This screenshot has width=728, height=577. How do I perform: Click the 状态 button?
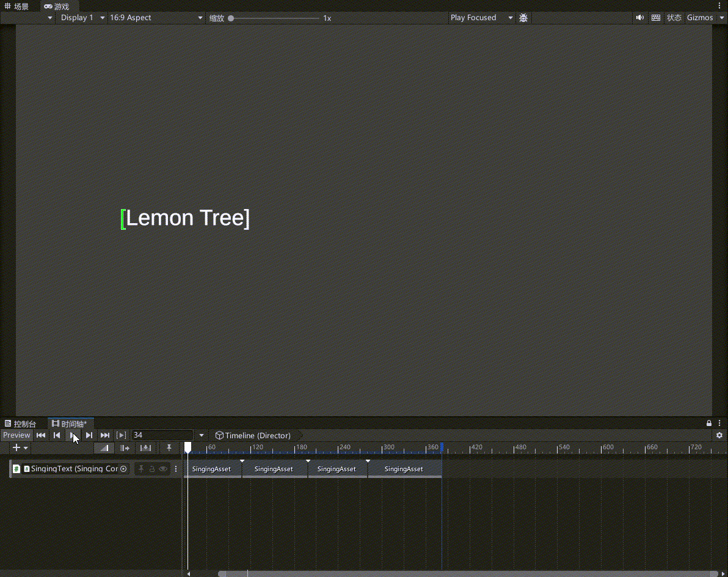coord(674,18)
